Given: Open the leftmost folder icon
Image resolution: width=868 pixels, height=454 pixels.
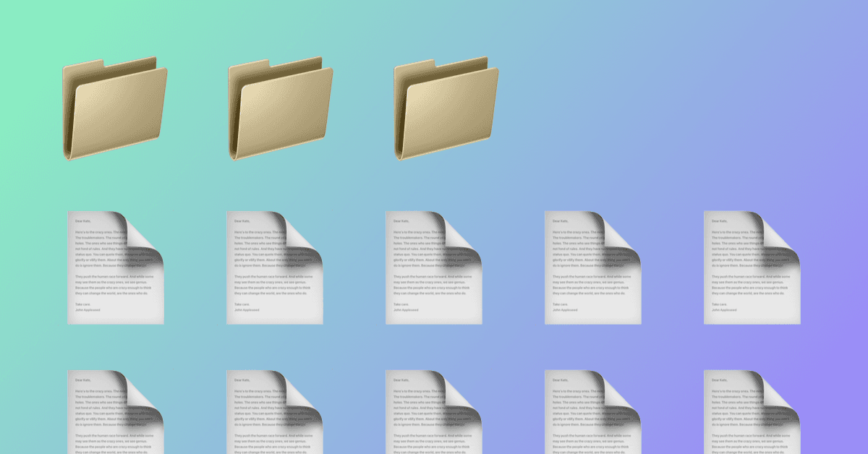Looking at the screenshot, I should coord(114,108).
